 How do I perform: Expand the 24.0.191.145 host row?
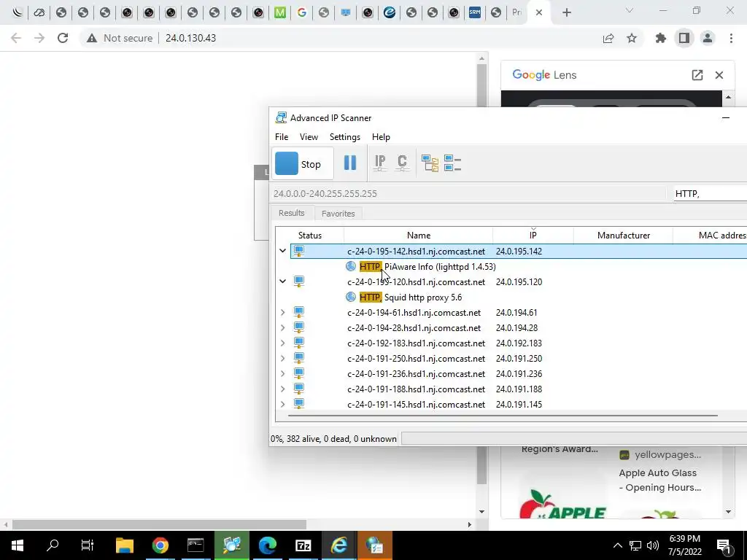(282, 404)
